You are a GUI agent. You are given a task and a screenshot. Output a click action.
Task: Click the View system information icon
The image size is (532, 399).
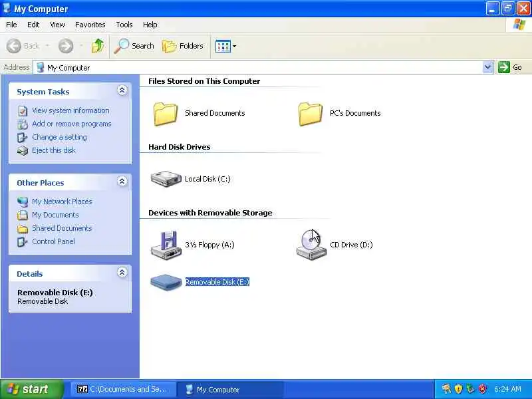[23, 111]
